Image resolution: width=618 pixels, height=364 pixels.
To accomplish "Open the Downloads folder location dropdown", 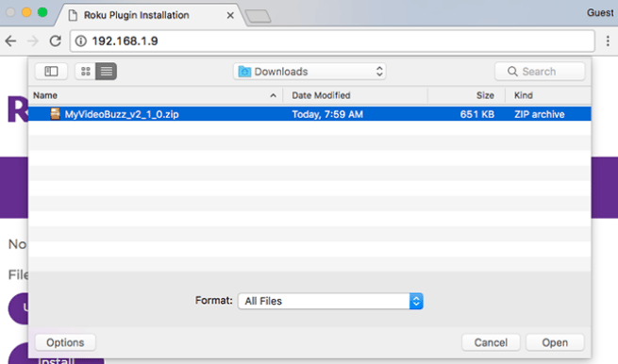I will click(x=309, y=72).
